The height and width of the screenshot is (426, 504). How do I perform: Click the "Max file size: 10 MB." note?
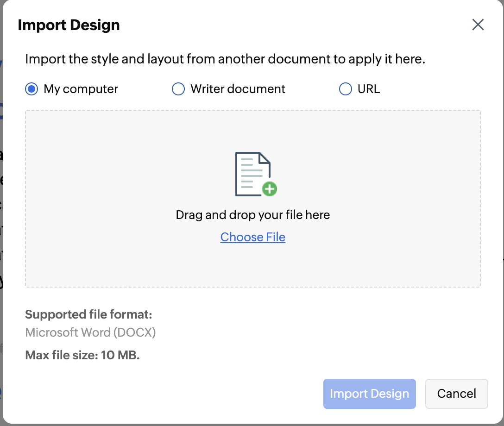point(82,356)
